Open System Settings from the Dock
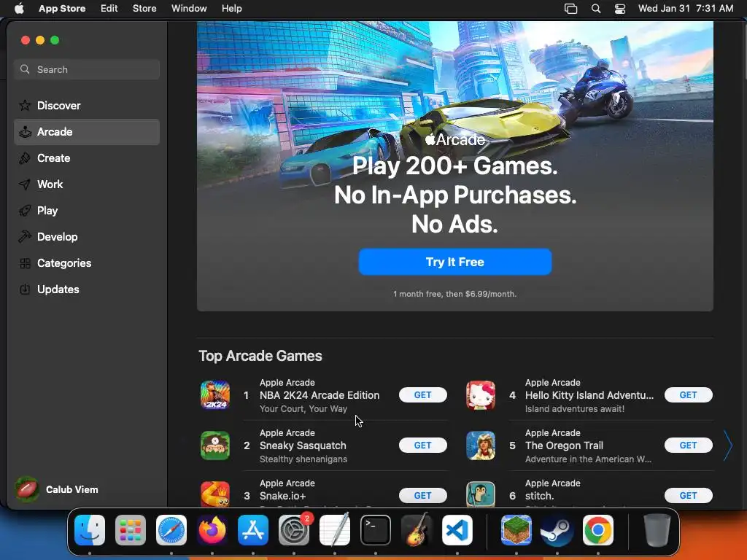 click(x=294, y=530)
